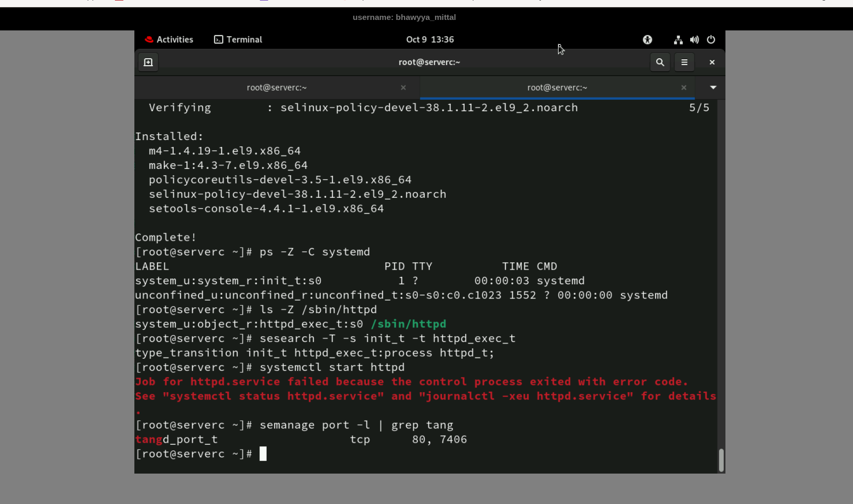Screen dimensions: 853x504
Task: Click the terminal prompt cursor
Action: click(263, 454)
